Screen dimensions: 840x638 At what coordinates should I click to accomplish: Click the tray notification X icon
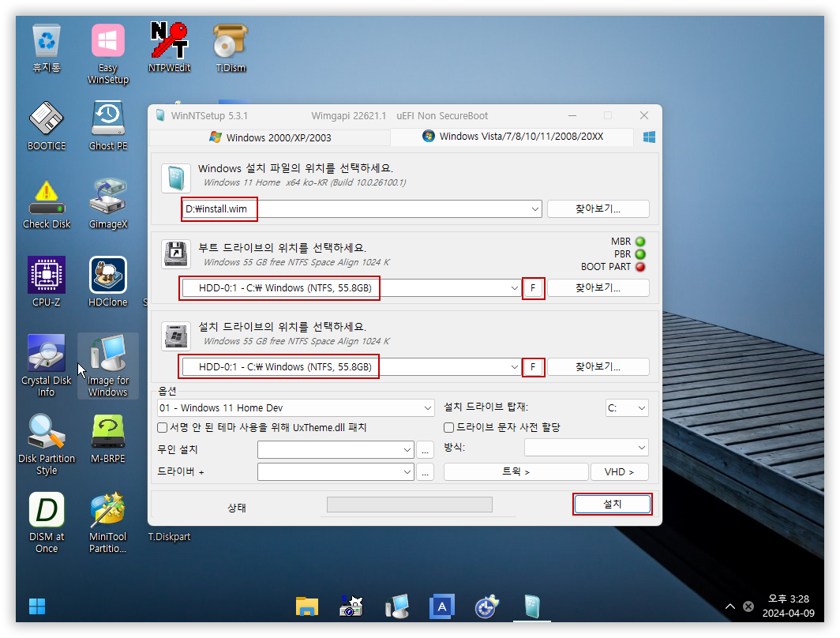click(x=748, y=606)
